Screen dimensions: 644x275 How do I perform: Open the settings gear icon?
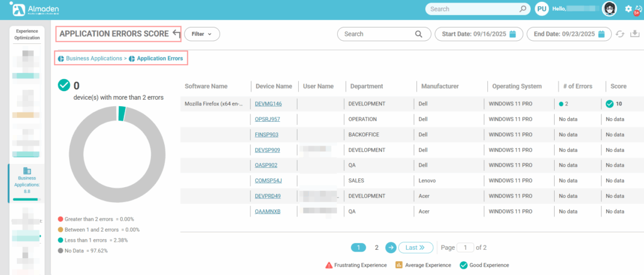click(628, 9)
